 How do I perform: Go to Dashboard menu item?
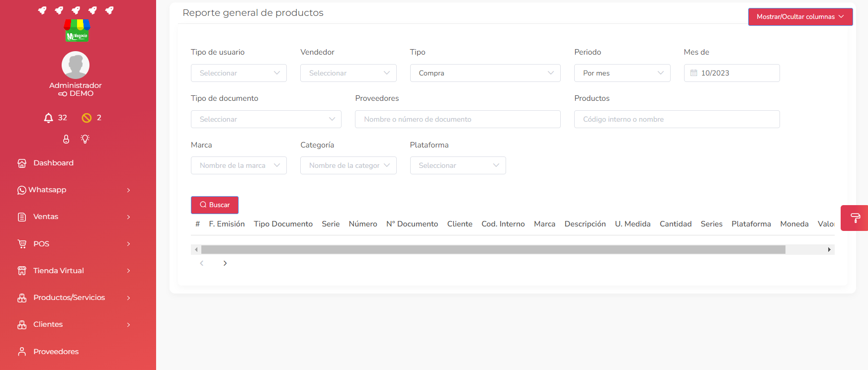(x=53, y=163)
